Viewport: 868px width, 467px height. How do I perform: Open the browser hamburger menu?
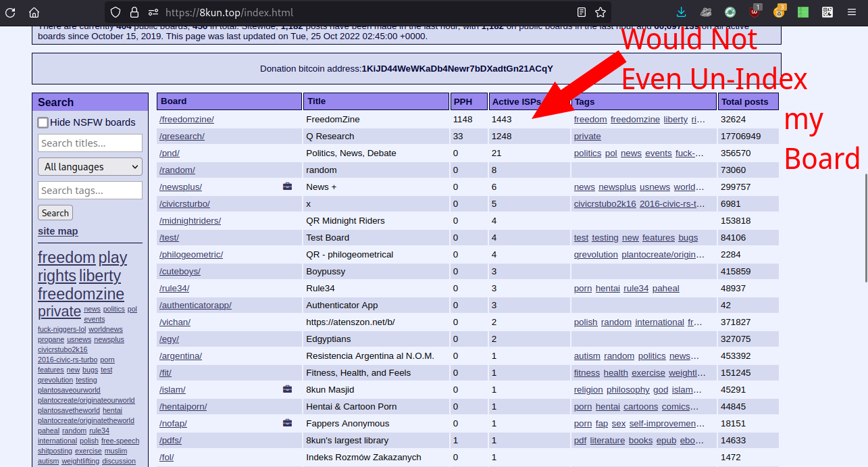[x=852, y=12]
